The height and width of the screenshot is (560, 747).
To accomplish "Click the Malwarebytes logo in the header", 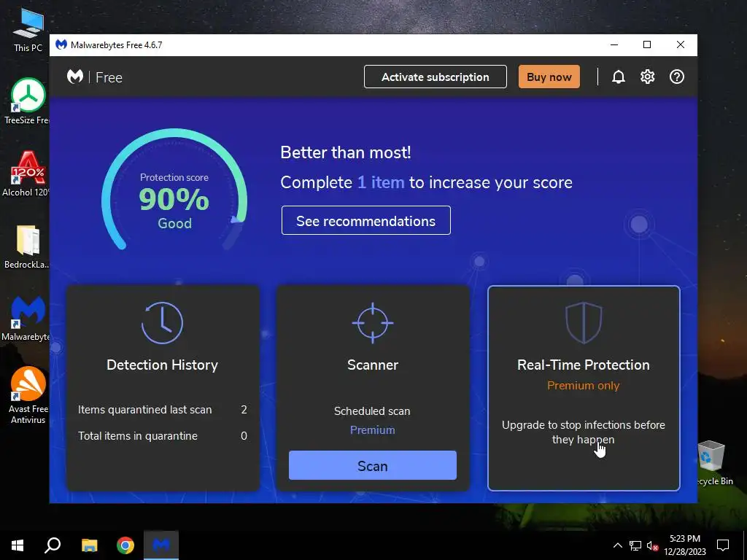I will [75, 77].
